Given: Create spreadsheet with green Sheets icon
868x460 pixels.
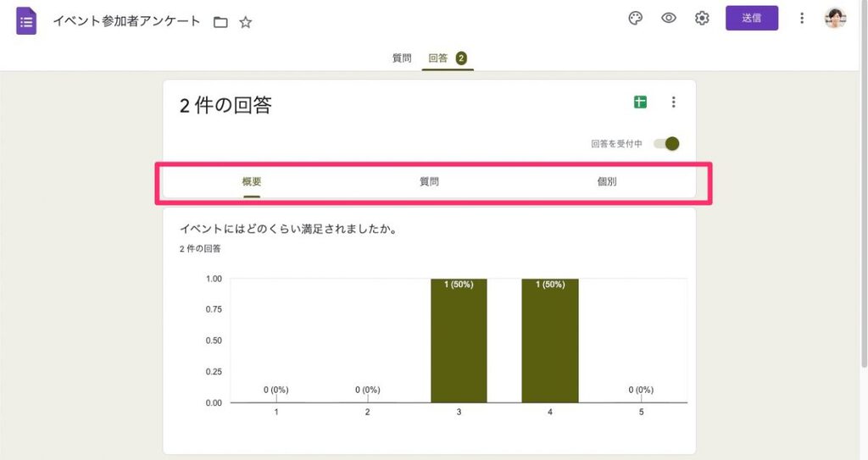Looking at the screenshot, I should [x=641, y=102].
